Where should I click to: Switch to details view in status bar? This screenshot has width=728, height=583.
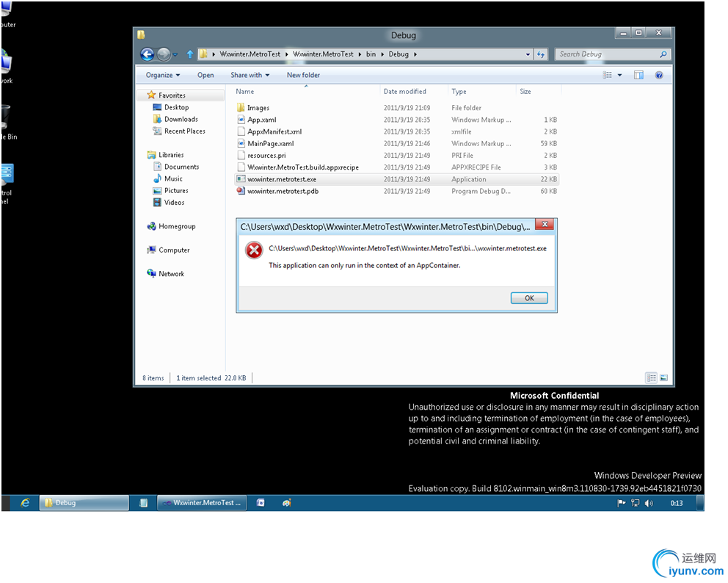652,378
